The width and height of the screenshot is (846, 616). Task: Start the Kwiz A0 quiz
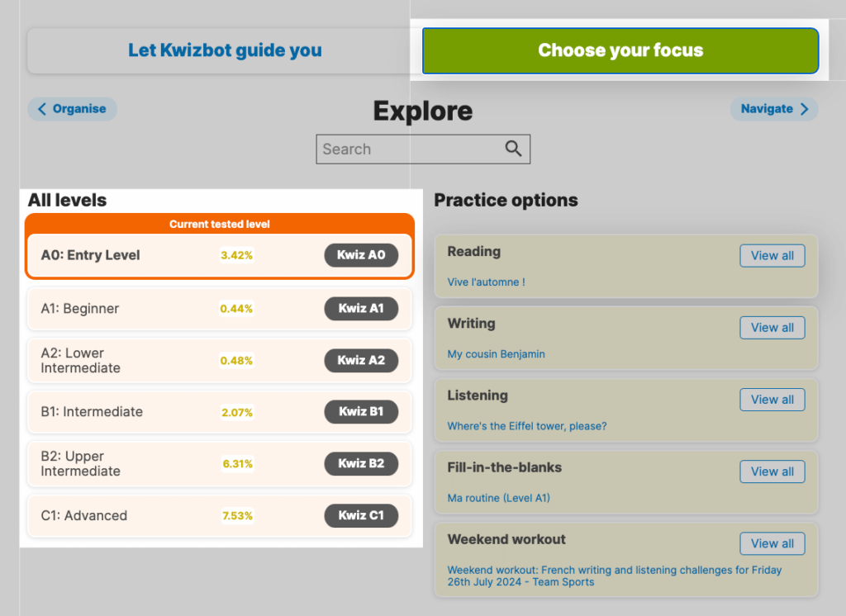point(361,255)
